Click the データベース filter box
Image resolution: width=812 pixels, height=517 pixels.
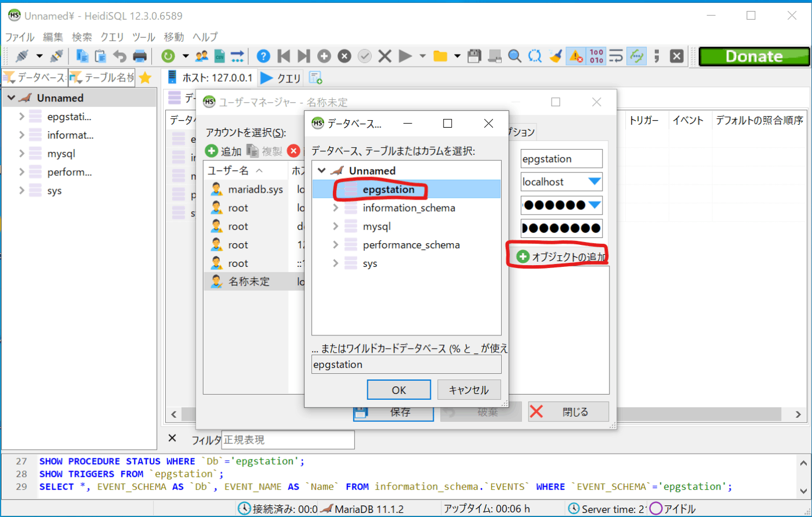click(x=34, y=78)
